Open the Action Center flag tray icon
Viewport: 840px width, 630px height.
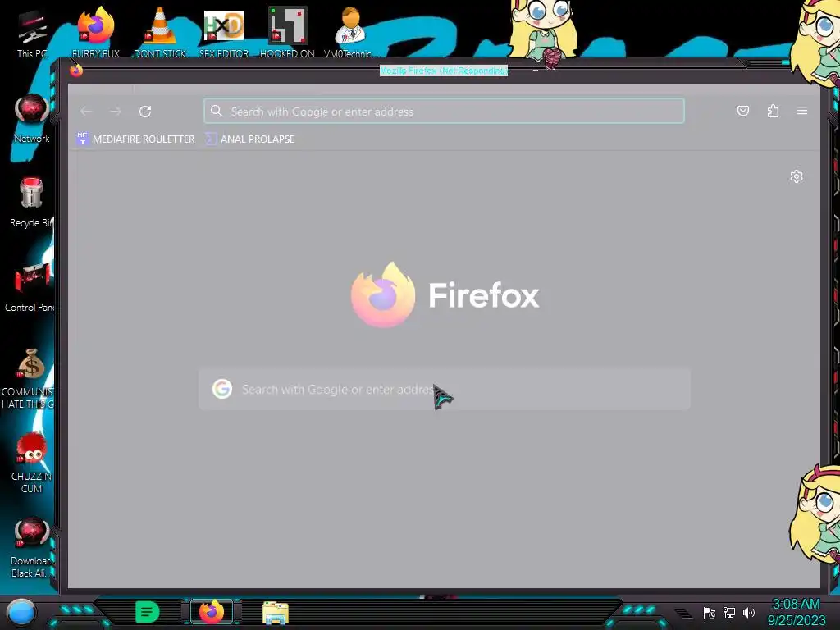710,612
